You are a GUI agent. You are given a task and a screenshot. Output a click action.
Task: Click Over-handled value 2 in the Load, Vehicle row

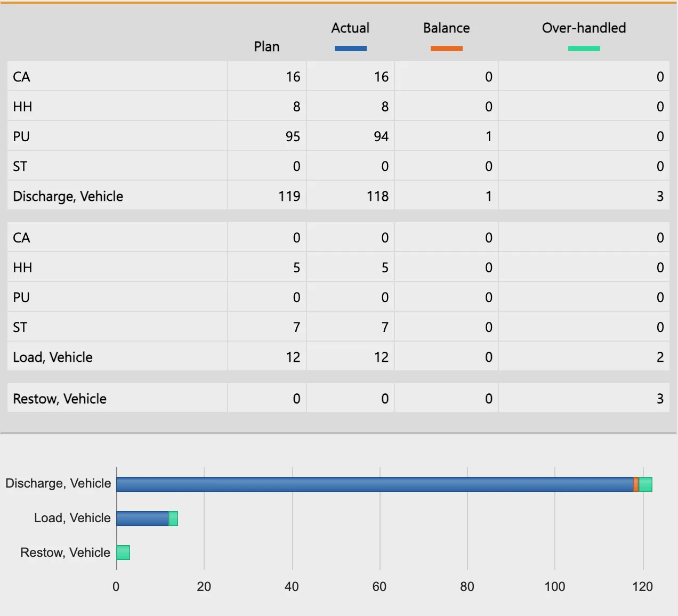pos(660,357)
